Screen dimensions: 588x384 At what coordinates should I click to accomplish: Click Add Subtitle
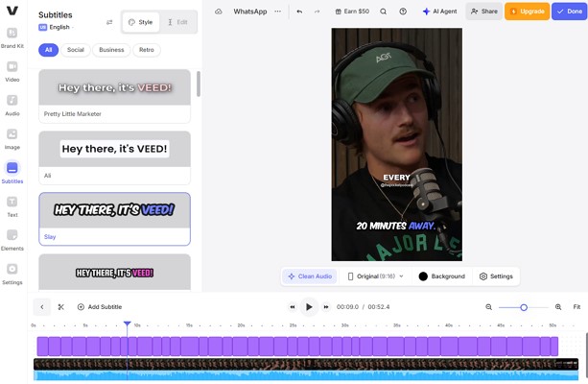point(100,307)
